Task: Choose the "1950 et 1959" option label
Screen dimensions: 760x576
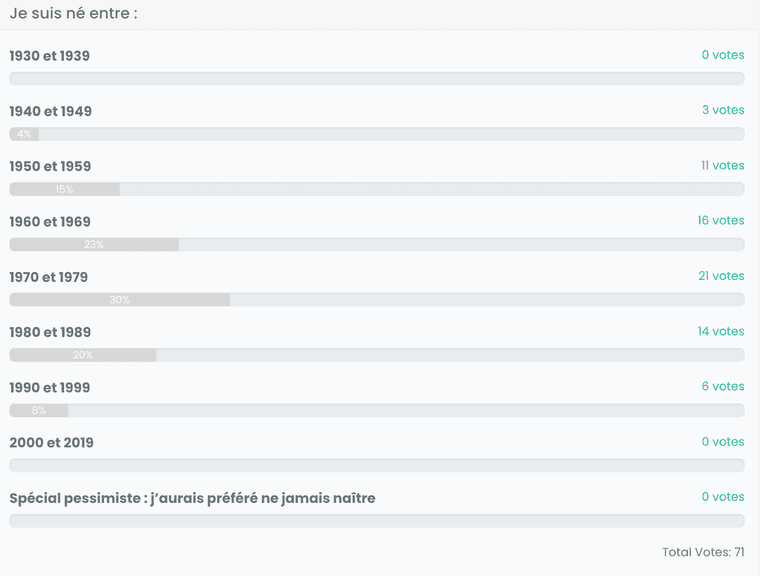Action: (x=50, y=166)
